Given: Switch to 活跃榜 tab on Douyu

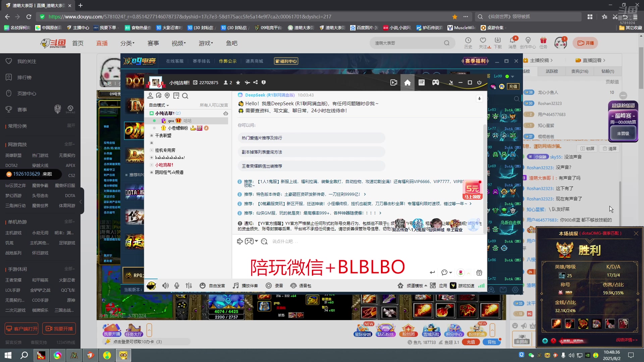Looking at the screenshot, I should click(551, 71).
